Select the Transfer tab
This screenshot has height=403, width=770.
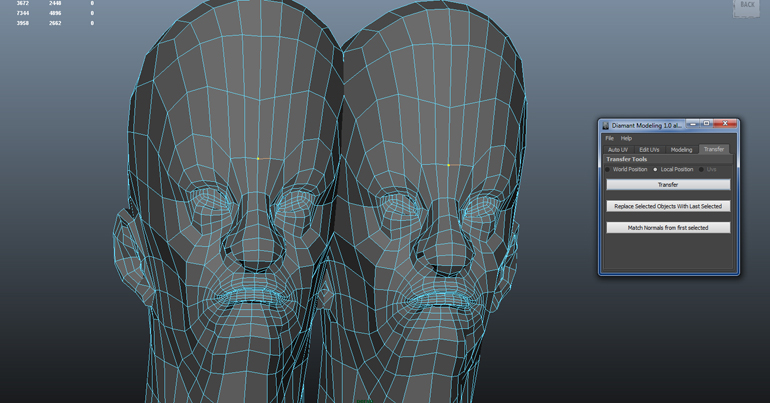coord(713,149)
